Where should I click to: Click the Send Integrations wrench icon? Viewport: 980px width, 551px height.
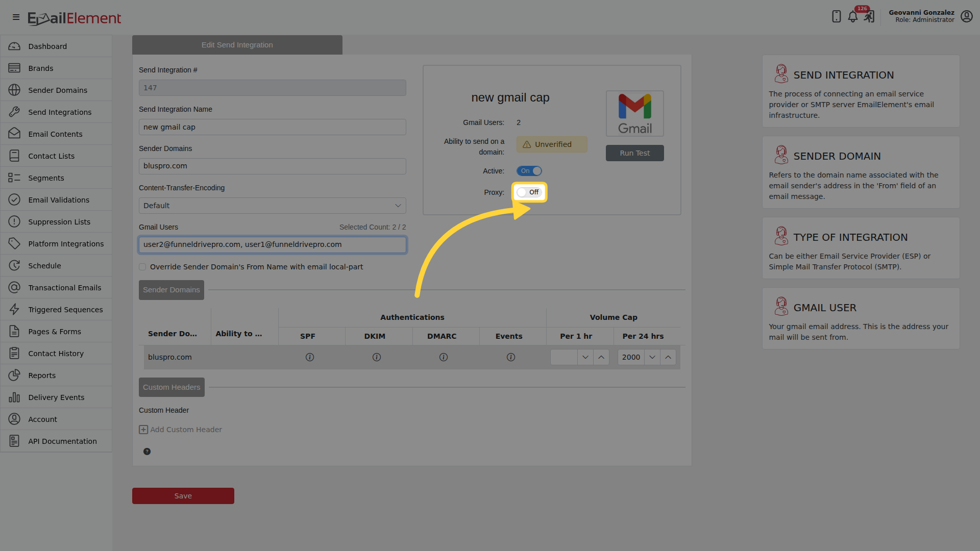tap(14, 112)
